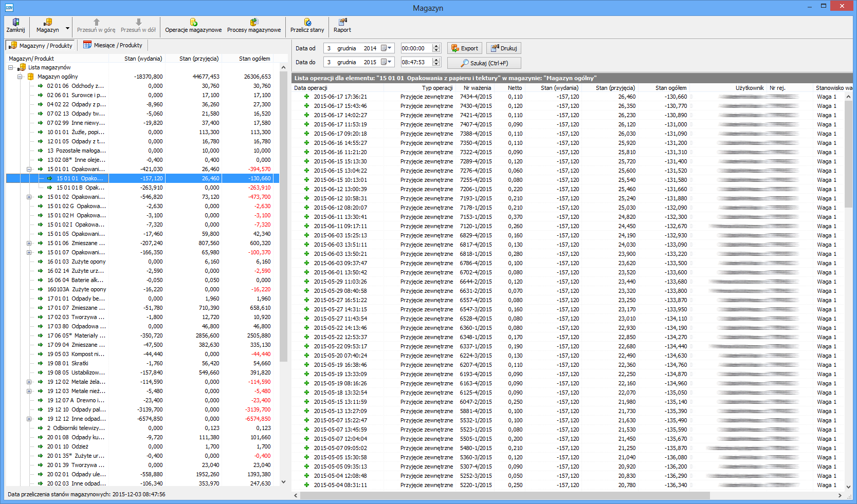The height and width of the screenshot is (504, 857).
Task: Click the Przesuń w dół arrow icon
Action: click(138, 22)
